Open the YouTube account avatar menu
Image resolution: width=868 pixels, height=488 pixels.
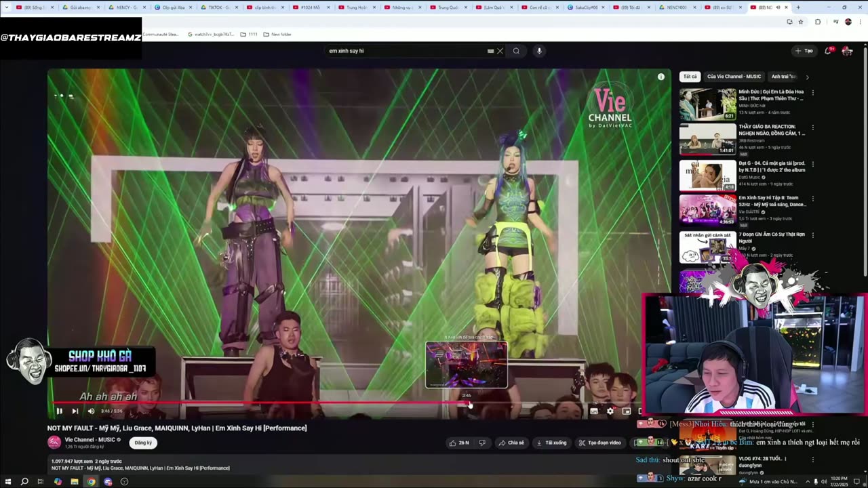(847, 51)
